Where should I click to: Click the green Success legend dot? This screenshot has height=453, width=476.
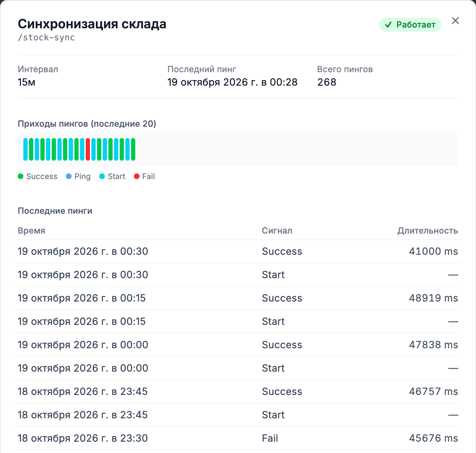[21, 176]
